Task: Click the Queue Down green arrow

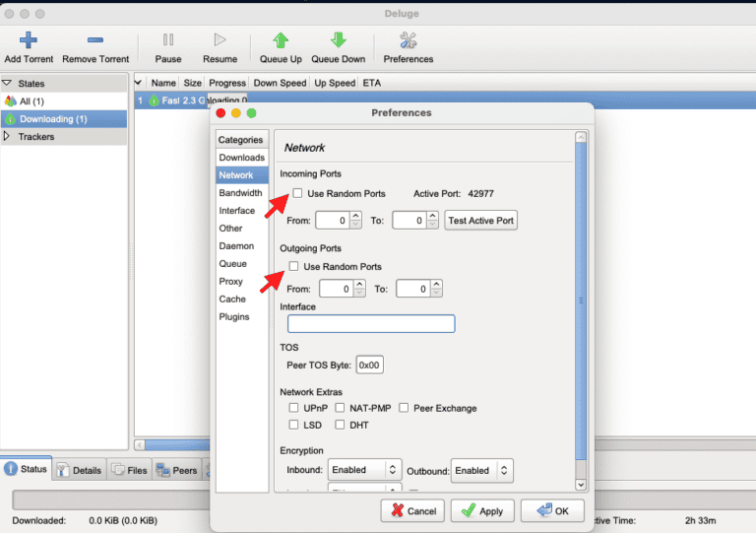Action: [339, 40]
